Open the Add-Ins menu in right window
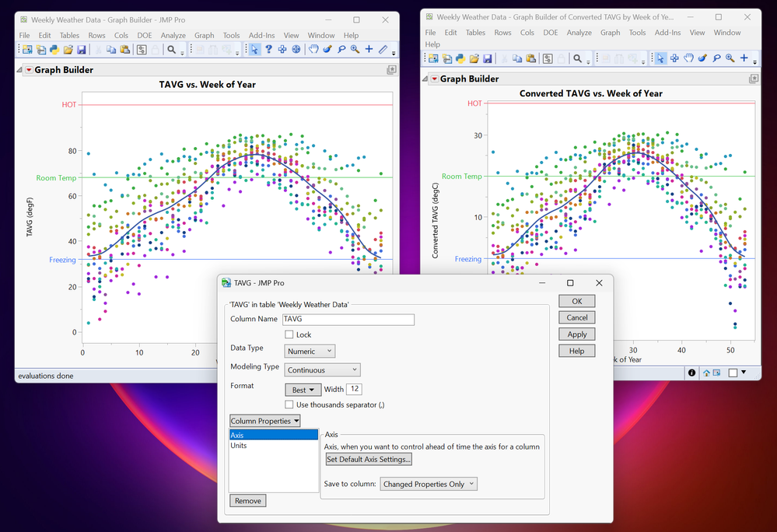The width and height of the screenshot is (777, 532). click(x=667, y=33)
